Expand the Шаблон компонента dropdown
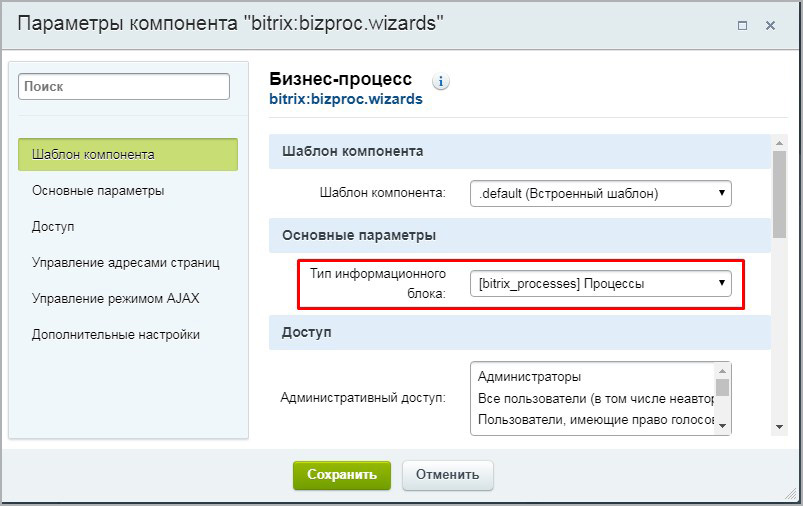This screenshot has width=803, height=506. [600, 193]
